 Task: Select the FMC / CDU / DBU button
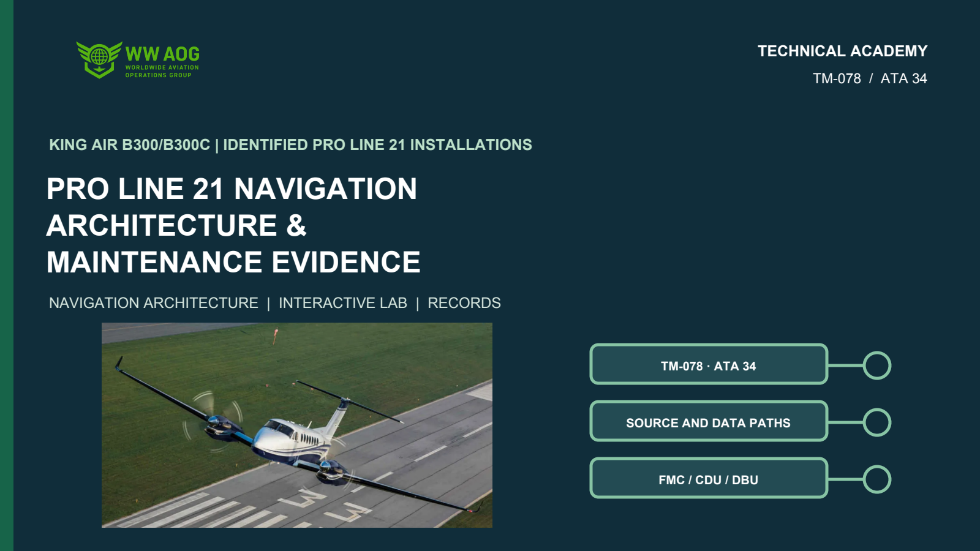click(709, 478)
